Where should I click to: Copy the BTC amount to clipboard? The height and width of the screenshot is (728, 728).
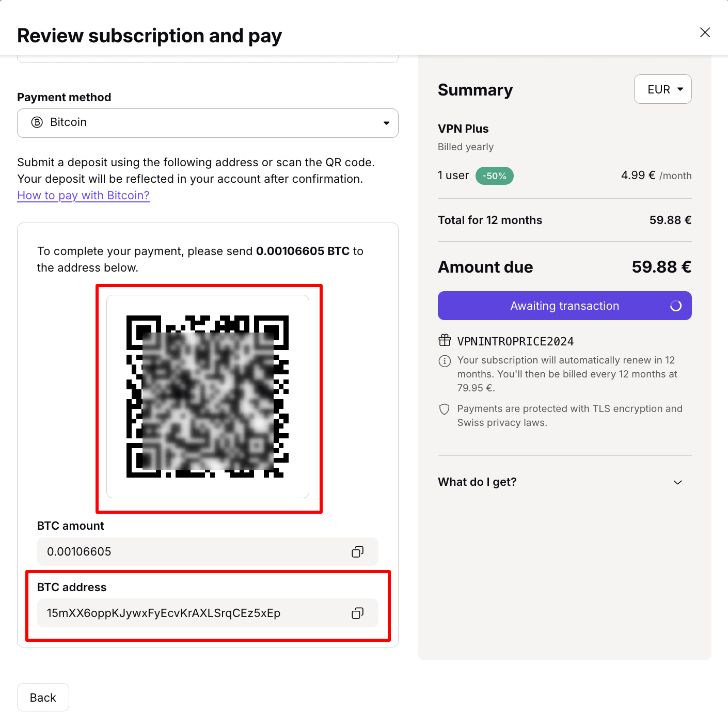tap(357, 552)
